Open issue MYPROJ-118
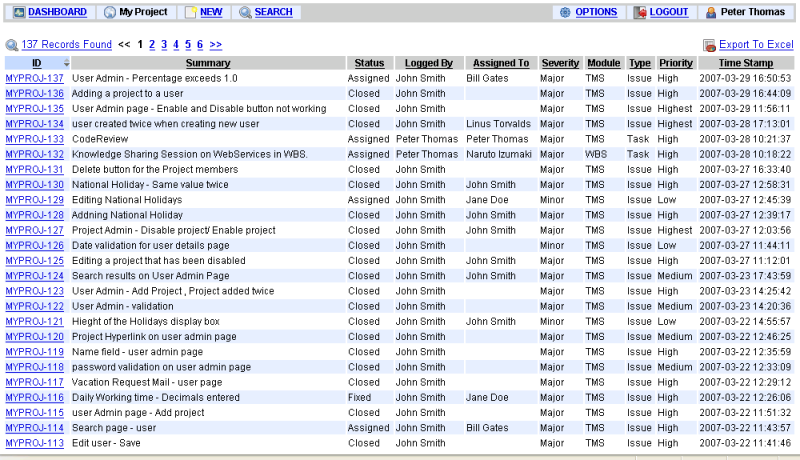 click(35, 367)
